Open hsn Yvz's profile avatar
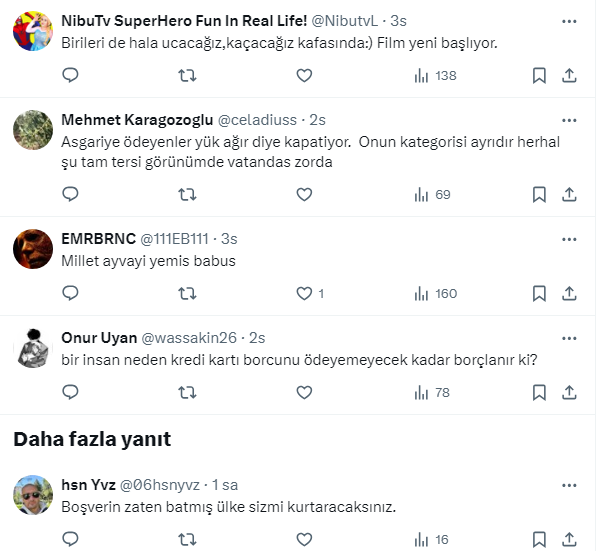 33,494
